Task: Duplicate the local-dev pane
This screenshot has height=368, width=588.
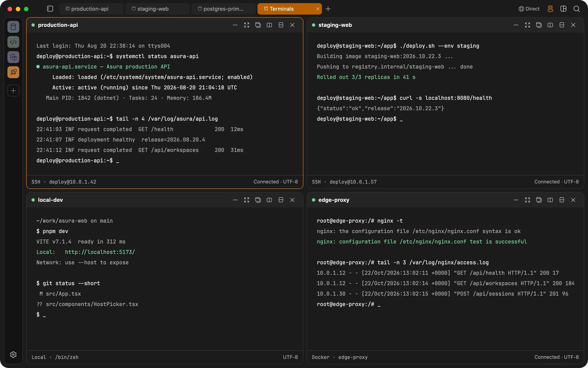Action: tap(258, 200)
